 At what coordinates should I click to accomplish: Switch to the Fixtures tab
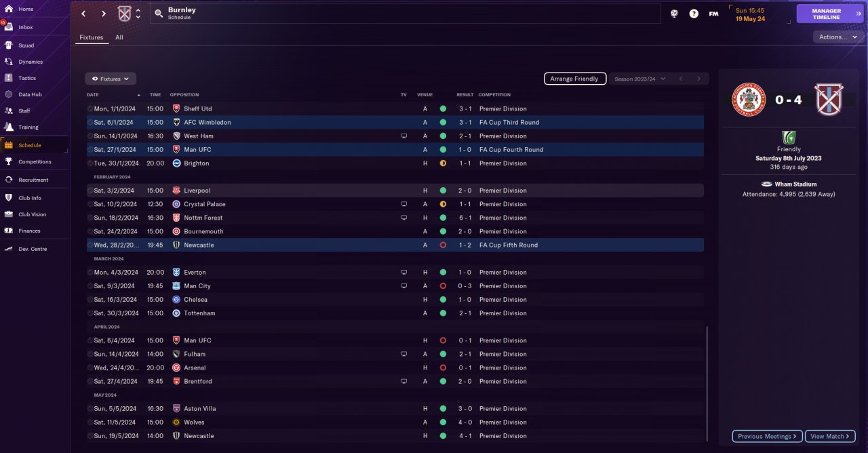[x=91, y=37]
